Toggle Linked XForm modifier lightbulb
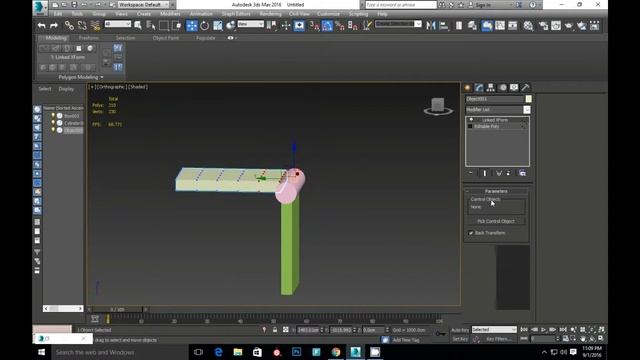 pyautogui.click(x=471, y=120)
